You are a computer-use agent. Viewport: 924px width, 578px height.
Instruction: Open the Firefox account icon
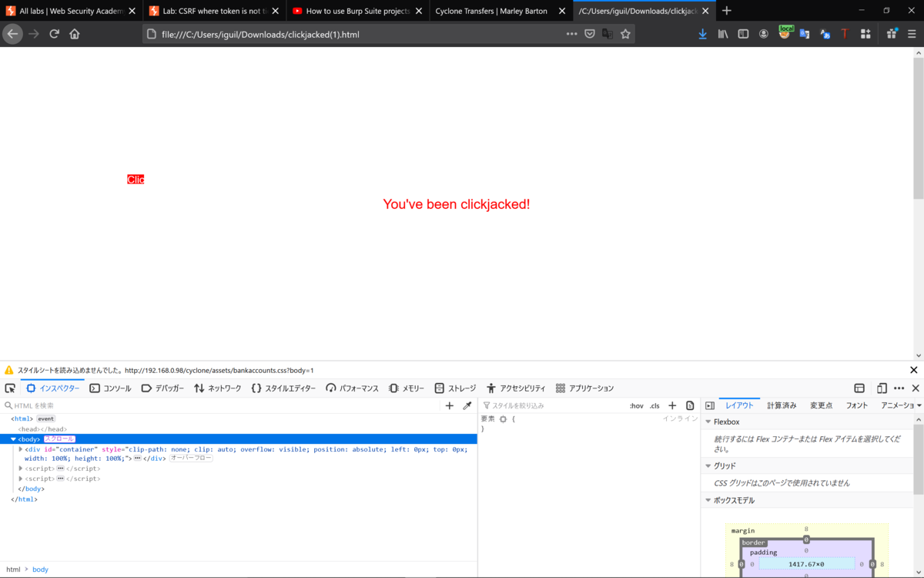pos(764,34)
